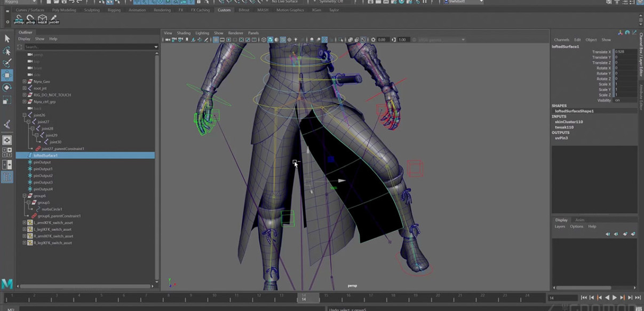Select the arrow Select tool in the toolbox
The image size is (644, 311).
point(7,38)
